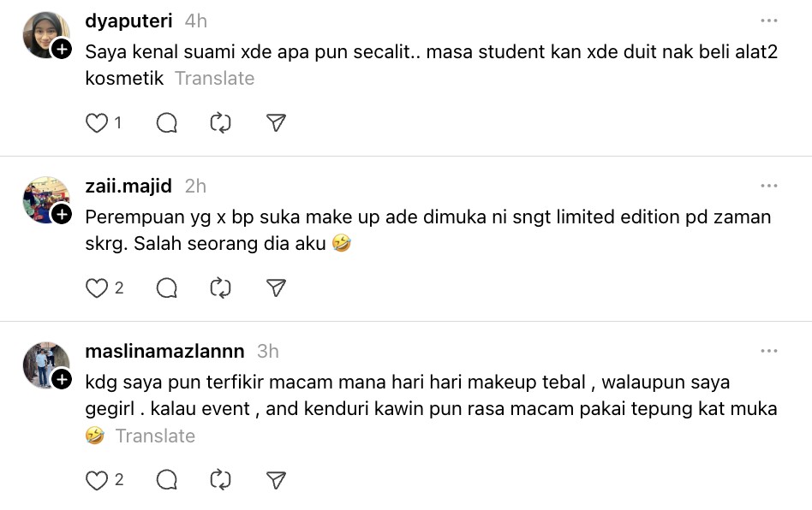Follow zaii.majid using the avatar plus badge
Screen dimensions: 812x510
click(62, 215)
